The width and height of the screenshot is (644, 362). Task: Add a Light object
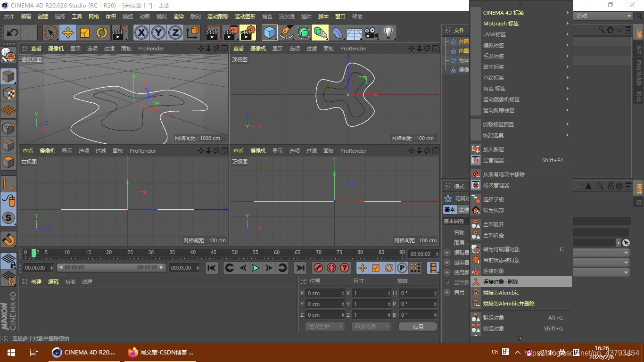(x=388, y=33)
